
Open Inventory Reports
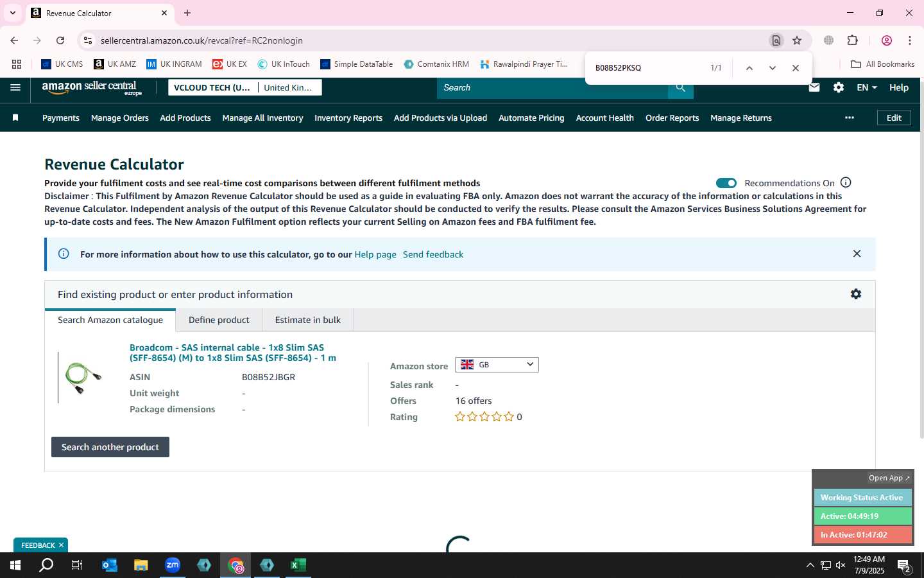[x=348, y=118]
